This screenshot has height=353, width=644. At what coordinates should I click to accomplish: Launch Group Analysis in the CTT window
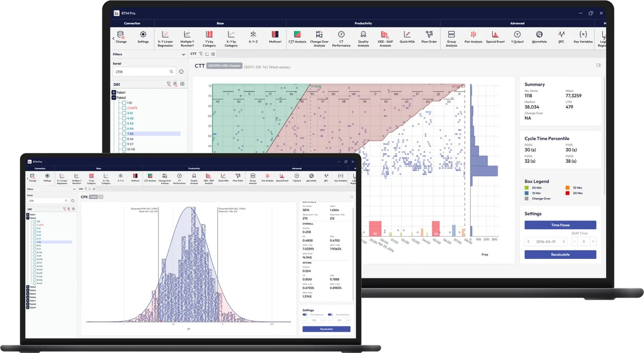coord(451,39)
